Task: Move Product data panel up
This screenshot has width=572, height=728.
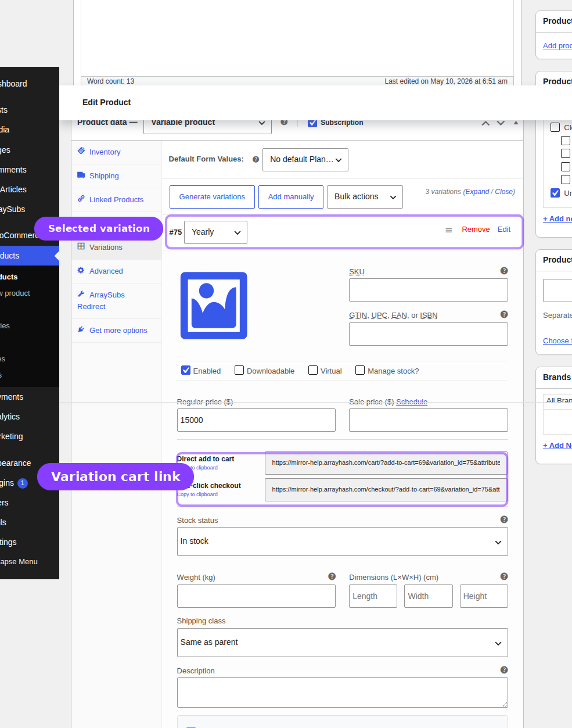Action: tap(485, 123)
